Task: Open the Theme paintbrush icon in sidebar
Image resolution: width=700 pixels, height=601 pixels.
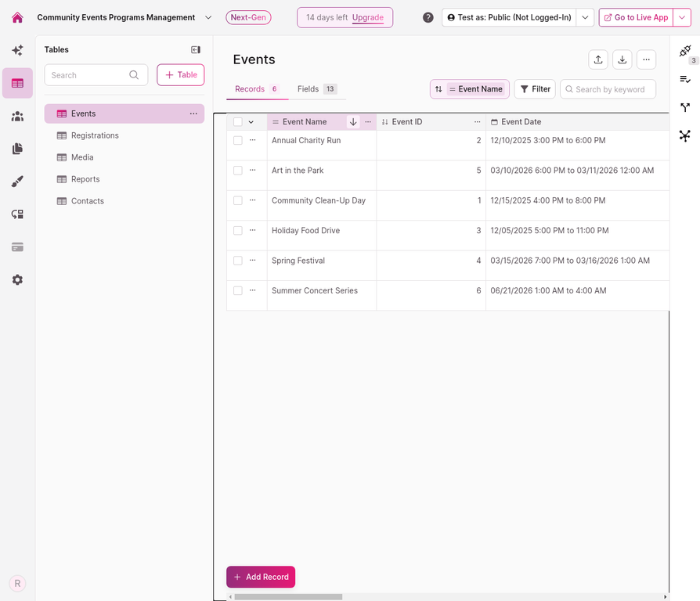Action: pyautogui.click(x=17, y=181)
